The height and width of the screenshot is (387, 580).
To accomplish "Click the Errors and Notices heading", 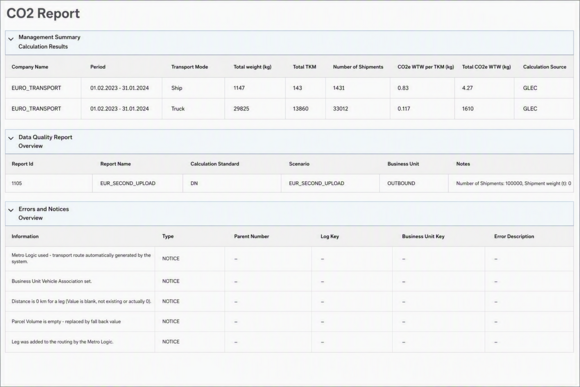I will tap(44, 209).
